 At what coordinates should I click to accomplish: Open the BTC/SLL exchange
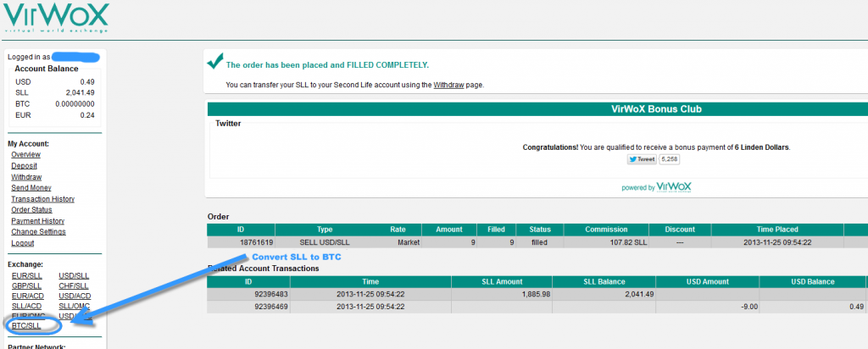(26, 326)
